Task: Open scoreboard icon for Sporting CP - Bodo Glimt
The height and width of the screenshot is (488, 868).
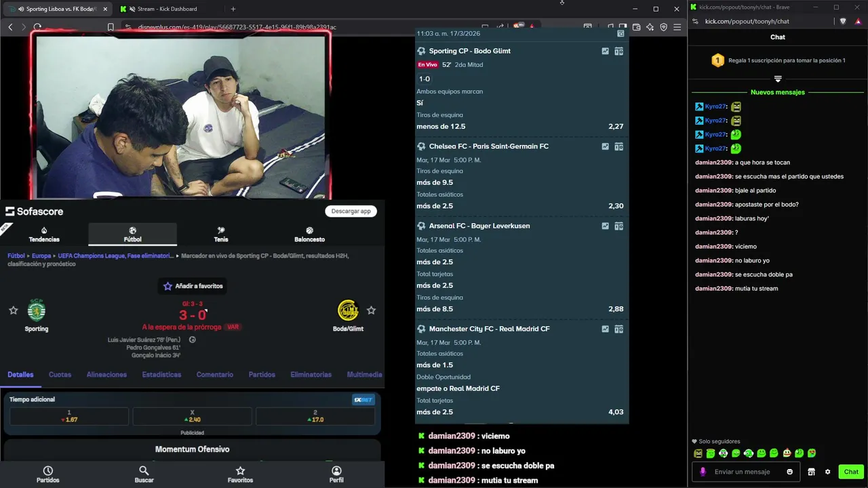Action: pyautogui.click(x=618, y=51)
